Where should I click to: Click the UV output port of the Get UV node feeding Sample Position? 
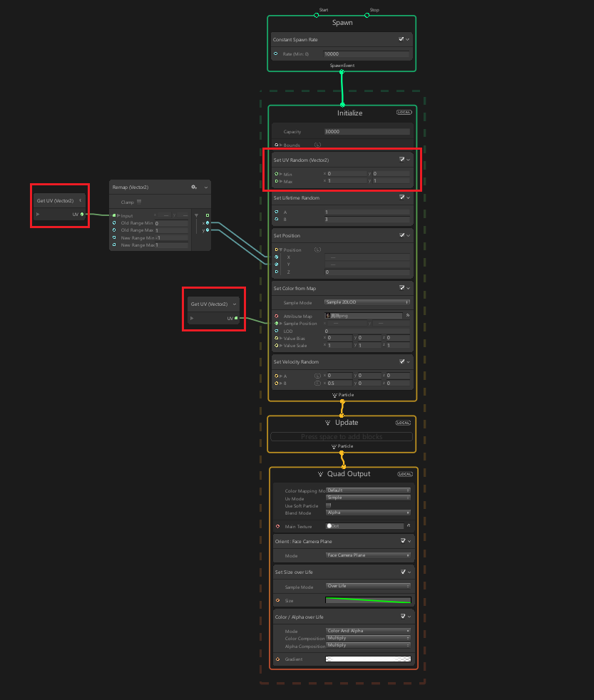point(236,318)
